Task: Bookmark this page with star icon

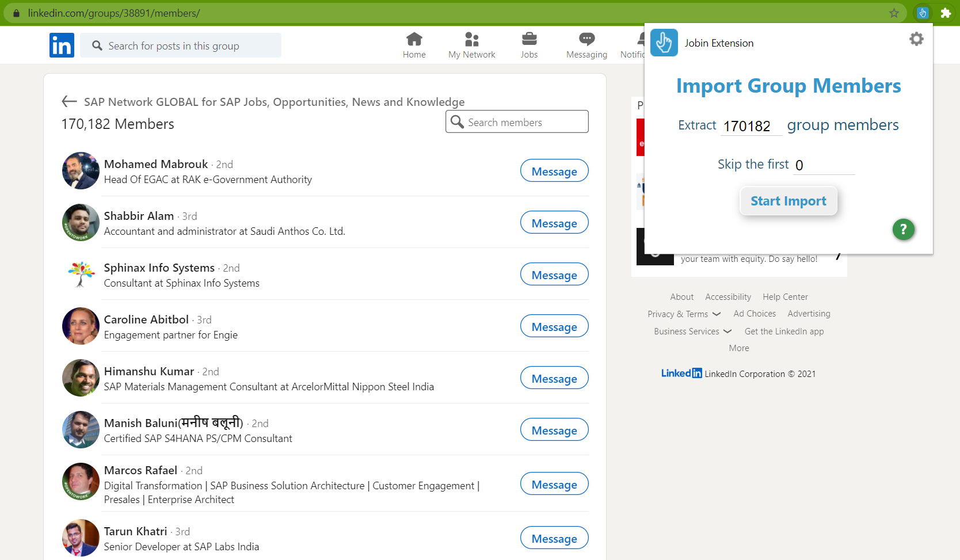Action: [x=894, y=13]
